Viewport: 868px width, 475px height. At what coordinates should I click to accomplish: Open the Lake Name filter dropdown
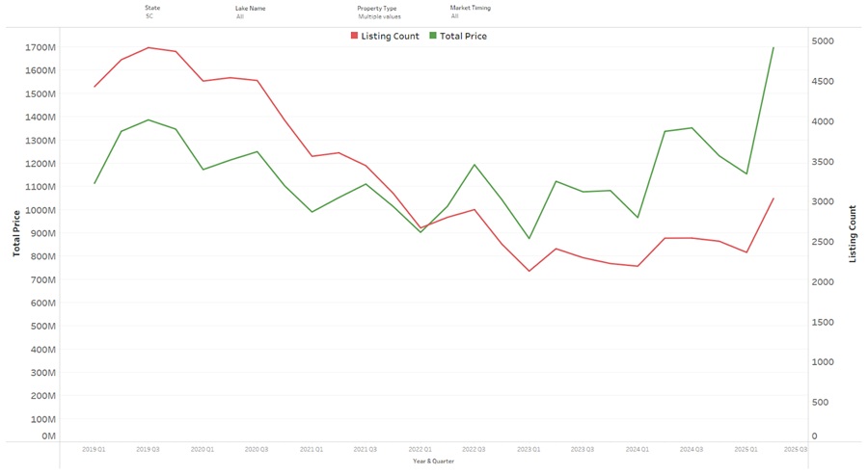coord(240,16)
